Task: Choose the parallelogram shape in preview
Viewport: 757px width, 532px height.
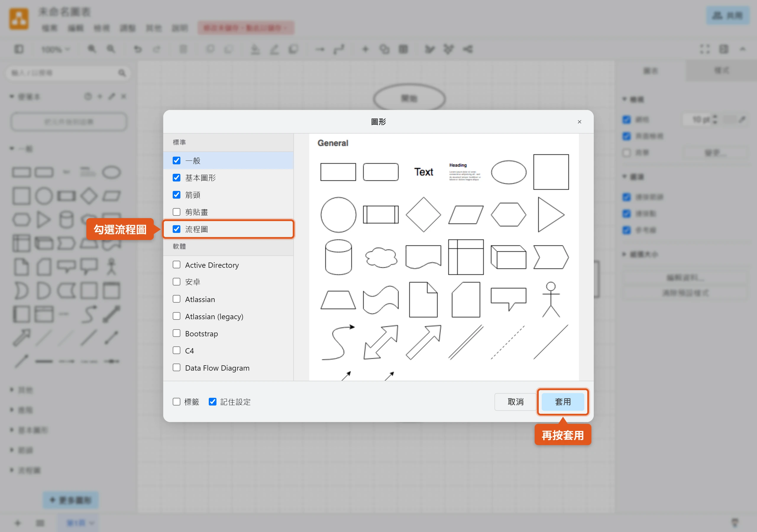Action: coord(466,215)
